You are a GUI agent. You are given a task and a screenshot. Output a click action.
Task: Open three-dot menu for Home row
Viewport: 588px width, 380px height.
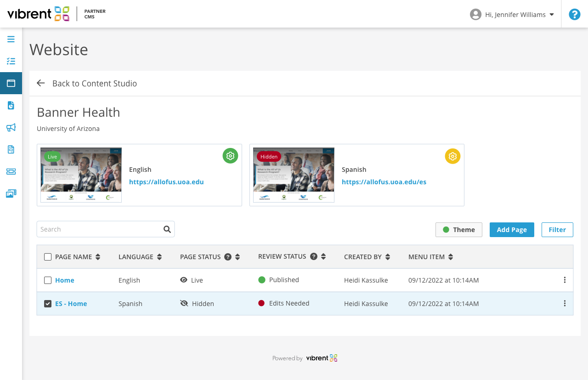point(565,280)
